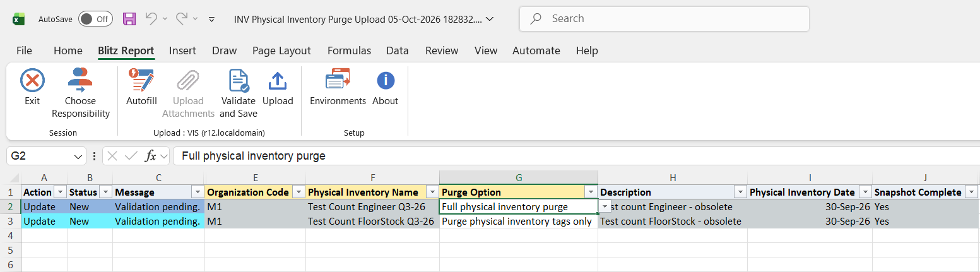
Task: Switch to the Review tab
Action: coord(442,50)
